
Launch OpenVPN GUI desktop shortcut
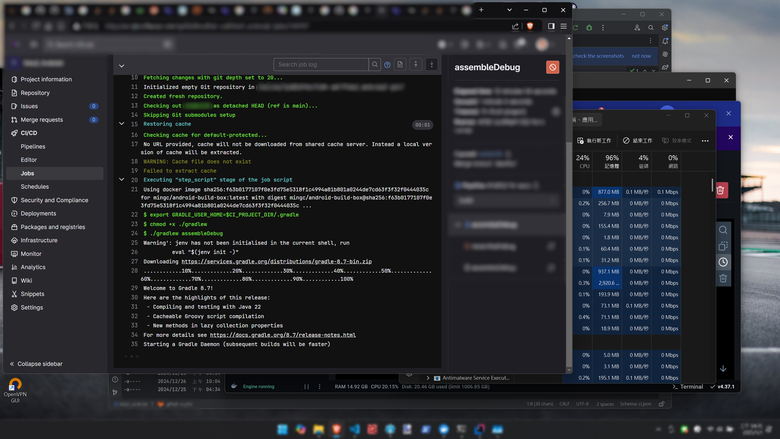pos(15,390)
